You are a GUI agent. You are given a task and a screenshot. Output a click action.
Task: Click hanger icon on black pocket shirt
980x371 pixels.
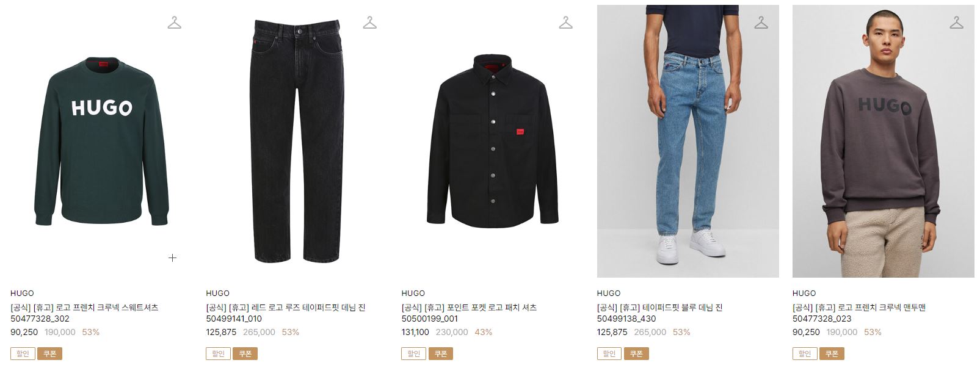coord(565,23)
